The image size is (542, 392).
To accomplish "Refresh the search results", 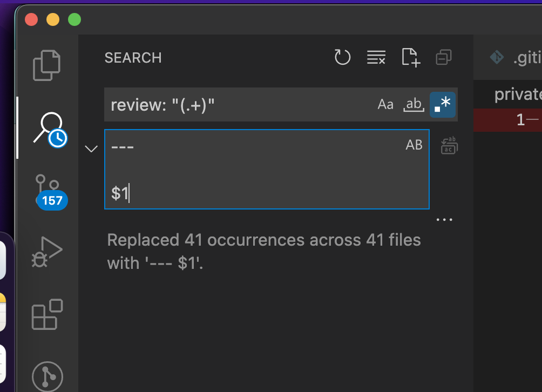I will point(342,57).
